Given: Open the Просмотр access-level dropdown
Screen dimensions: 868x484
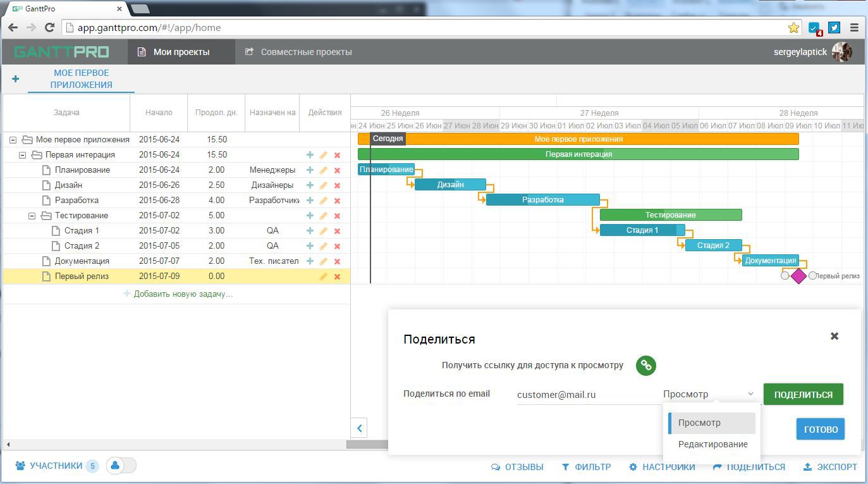Looking at the screenshot, I should tap(708, 394).
